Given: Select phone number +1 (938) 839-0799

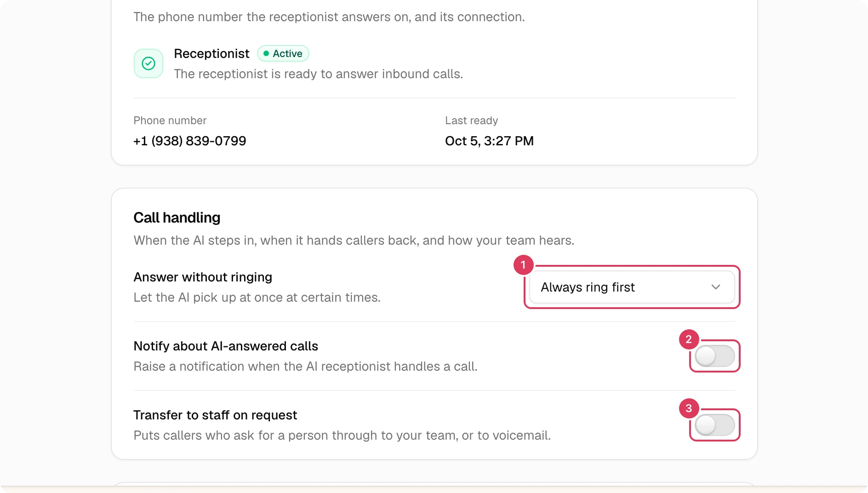Looking at the screenshot, I should (190, 141).
